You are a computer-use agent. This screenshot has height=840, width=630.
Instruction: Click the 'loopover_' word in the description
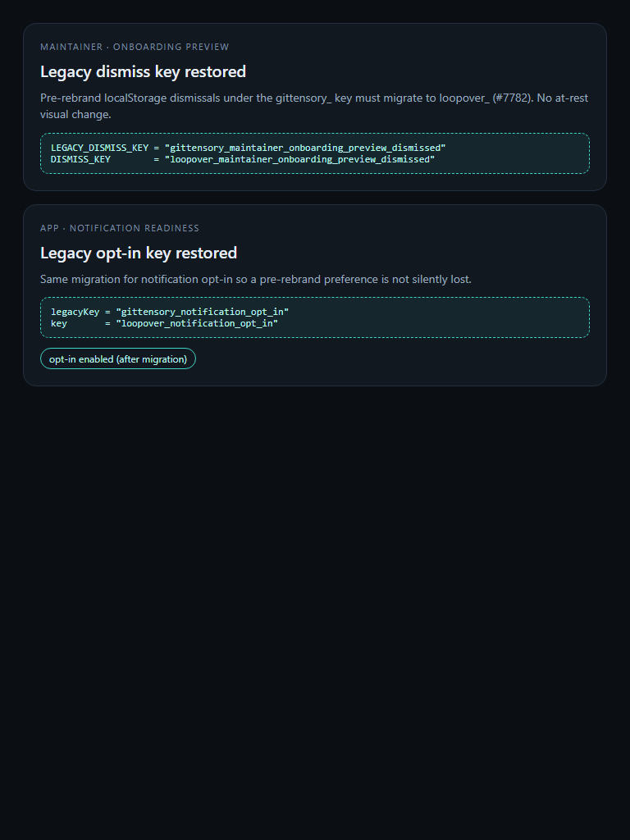coord(464,98)
